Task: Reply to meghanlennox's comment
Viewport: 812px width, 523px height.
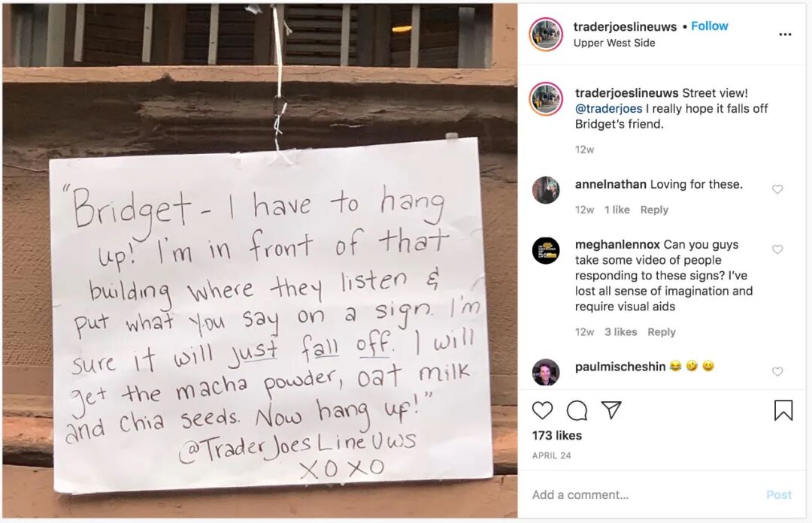Action: pyautogui.click(x=662, y=332)
